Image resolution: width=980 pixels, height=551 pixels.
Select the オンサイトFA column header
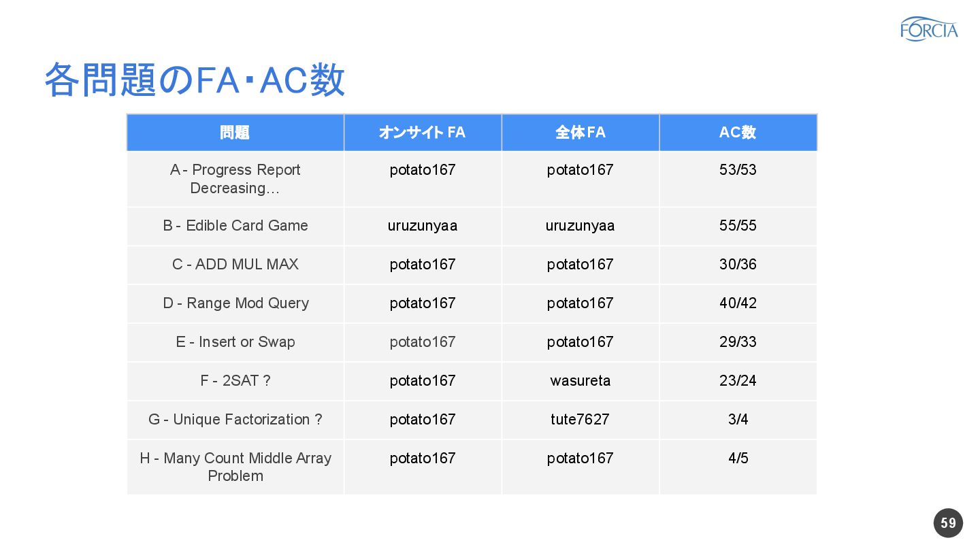[x=422, y=133]
